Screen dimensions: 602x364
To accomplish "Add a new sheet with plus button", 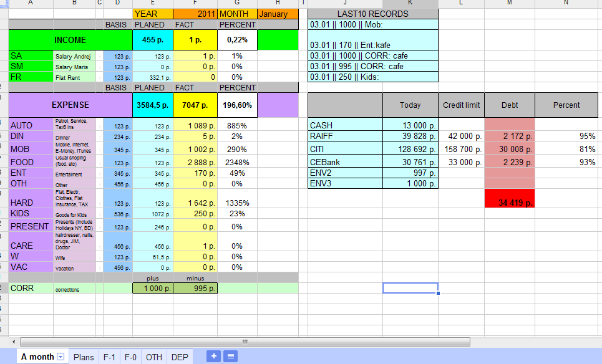I will 213,357.
